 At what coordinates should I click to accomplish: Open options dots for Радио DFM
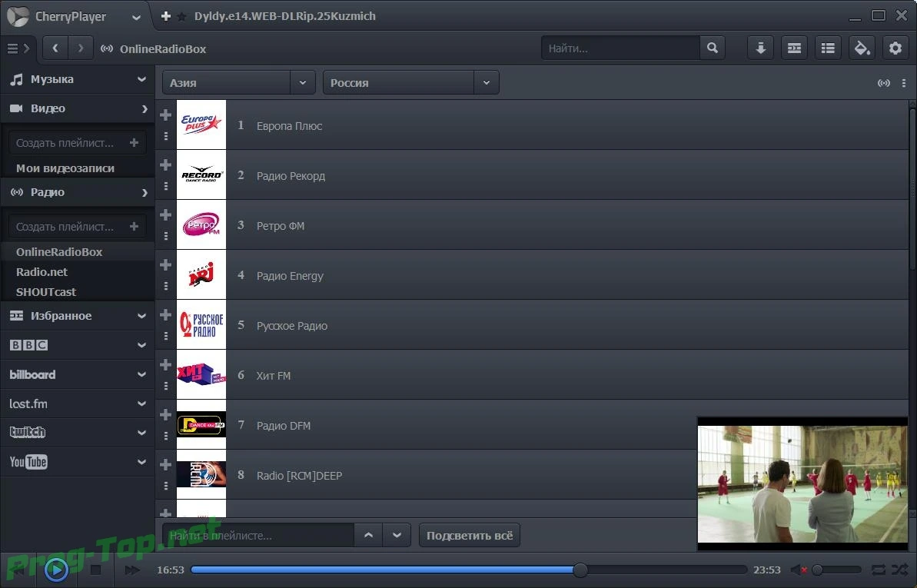(x=165, y=436)
